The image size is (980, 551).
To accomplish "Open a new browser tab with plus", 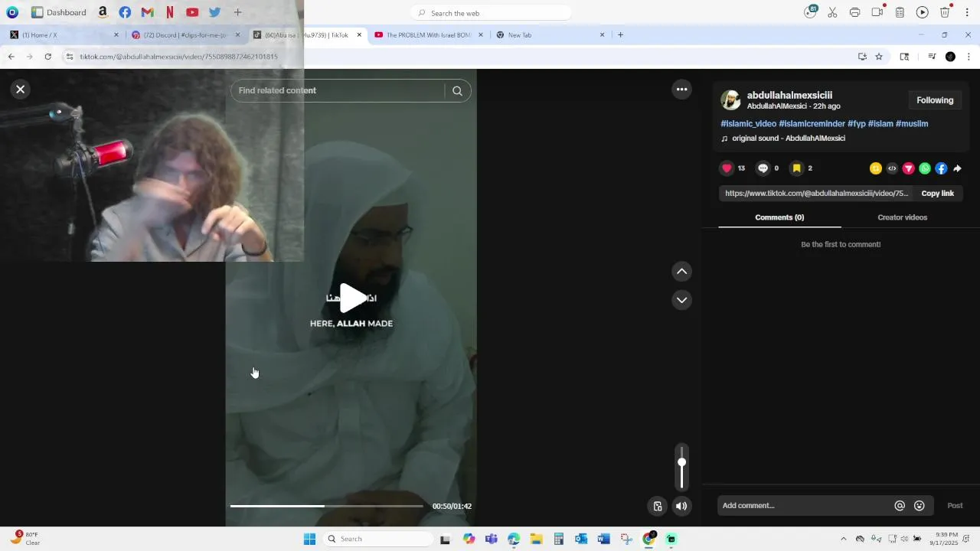I will click(x=620, y=34).
